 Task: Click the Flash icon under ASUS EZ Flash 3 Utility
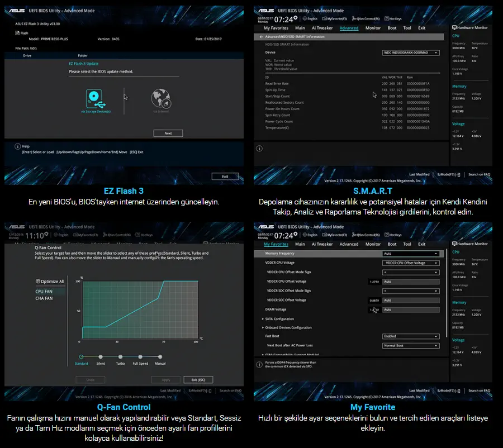(x=17, y=33)
